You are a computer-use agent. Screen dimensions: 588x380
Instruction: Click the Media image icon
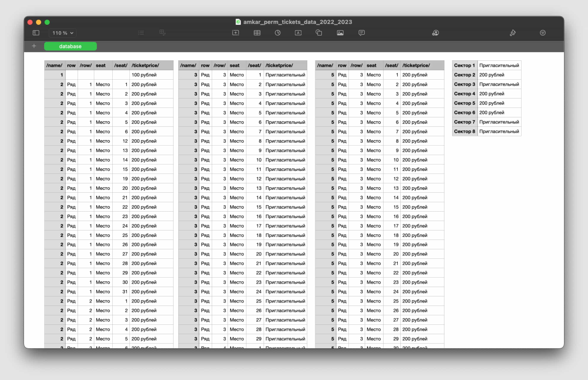coord(340,33)
